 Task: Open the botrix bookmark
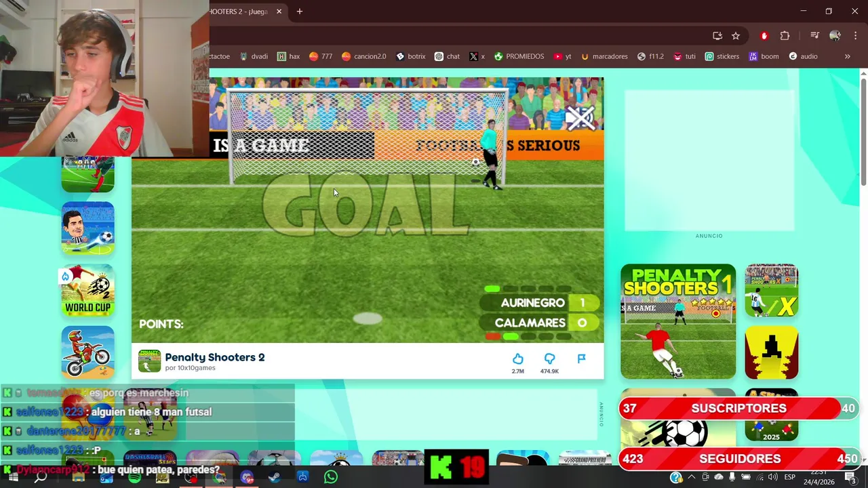tap(410, 56)
